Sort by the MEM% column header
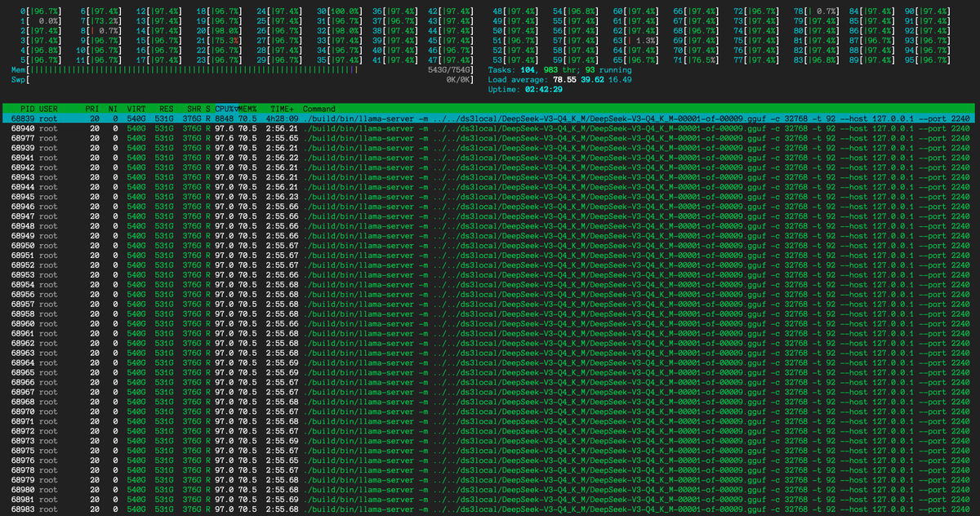Screen dimensions: 980x516 coord(247,109)
